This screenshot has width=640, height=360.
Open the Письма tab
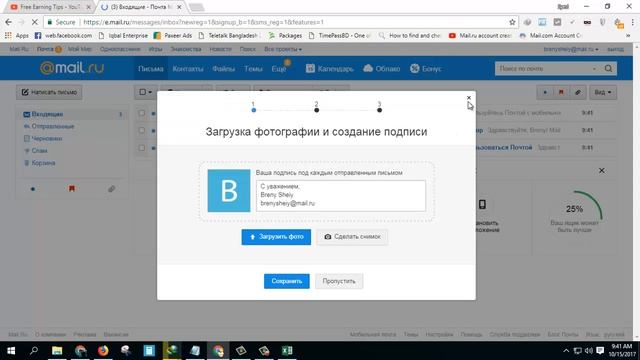(151, 69)
